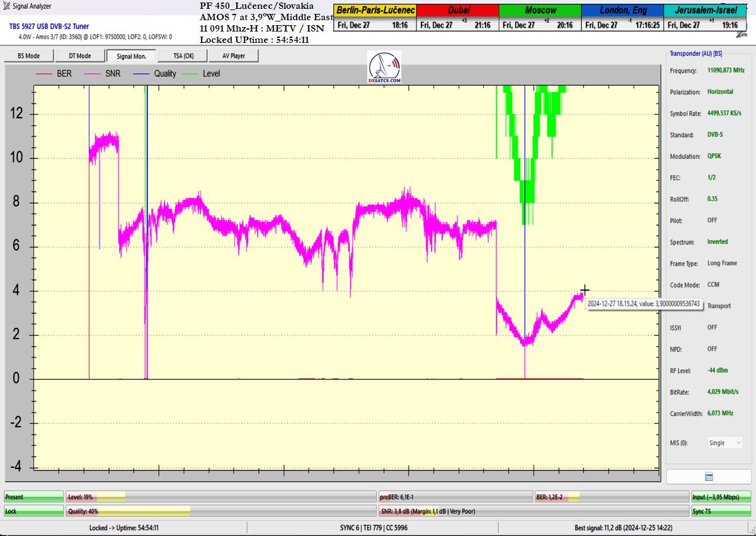Click the red BER legend line

pos(44,74)
